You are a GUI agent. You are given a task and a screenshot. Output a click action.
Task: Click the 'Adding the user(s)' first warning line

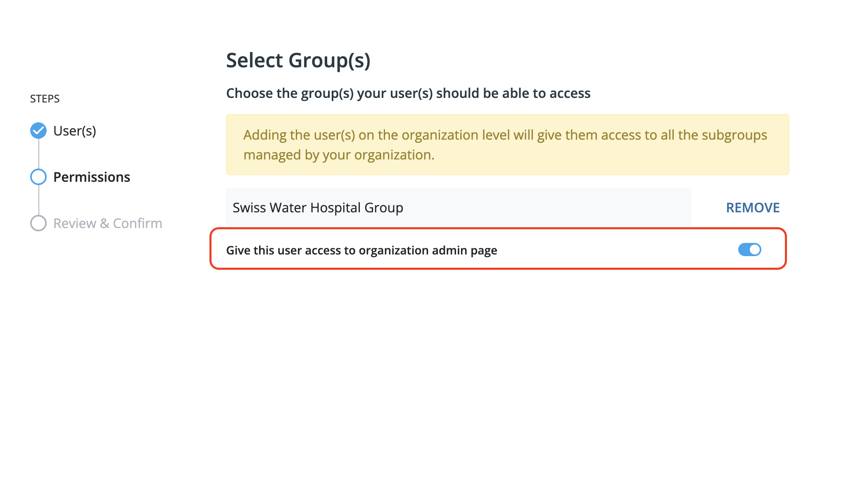coord(505,135)
